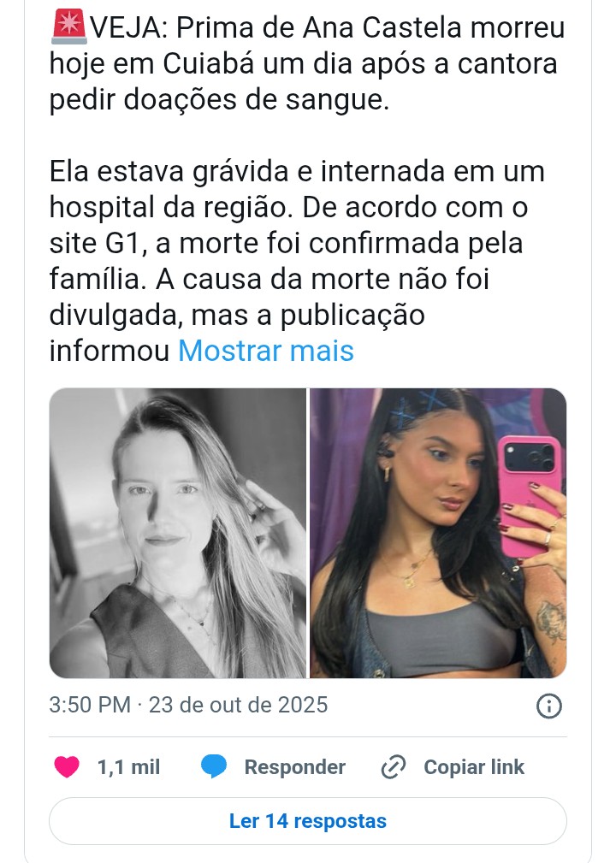Open the mirror selfie photo with pink phone
The width and height of the screenshot is (616, 863).
(x=438, y=533)
